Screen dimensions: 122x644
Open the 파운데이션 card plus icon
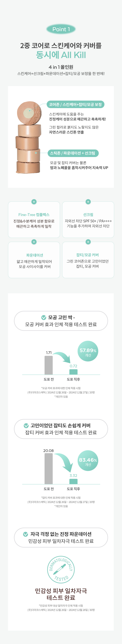[34, 242]
